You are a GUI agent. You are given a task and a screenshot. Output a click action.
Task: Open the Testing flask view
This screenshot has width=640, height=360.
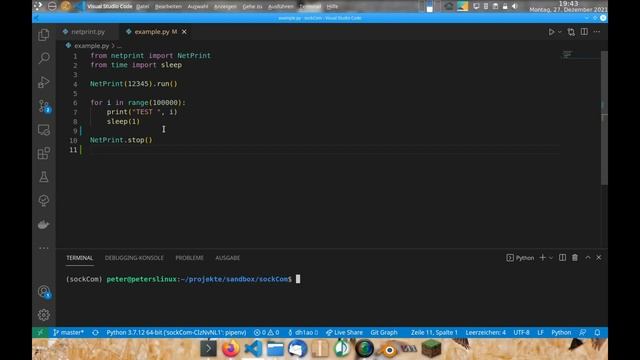tap(44, 177)
